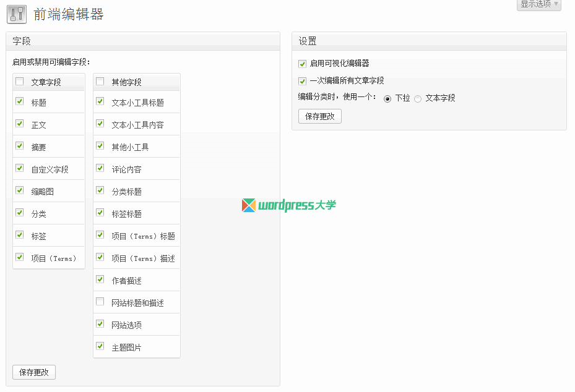This screenshot has height=392, width=575.
Task: Uncheck the 分类标题 checkbox
Action: (100, 190)
